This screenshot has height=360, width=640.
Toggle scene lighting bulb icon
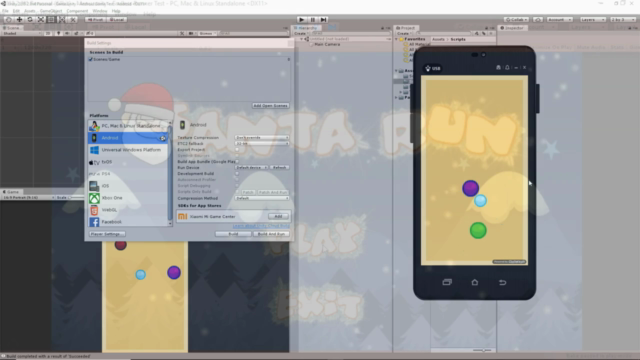pos(58,33)
